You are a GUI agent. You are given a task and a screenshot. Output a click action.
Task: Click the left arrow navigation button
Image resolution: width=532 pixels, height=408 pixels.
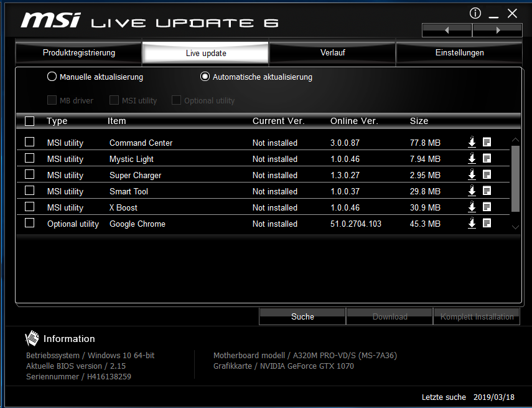(x=447, y=31)
